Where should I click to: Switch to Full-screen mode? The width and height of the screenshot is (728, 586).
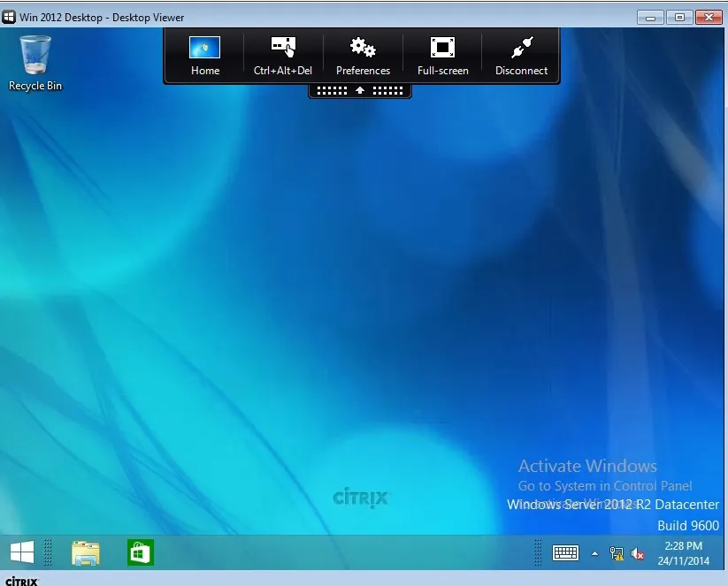tap(442, 57)
